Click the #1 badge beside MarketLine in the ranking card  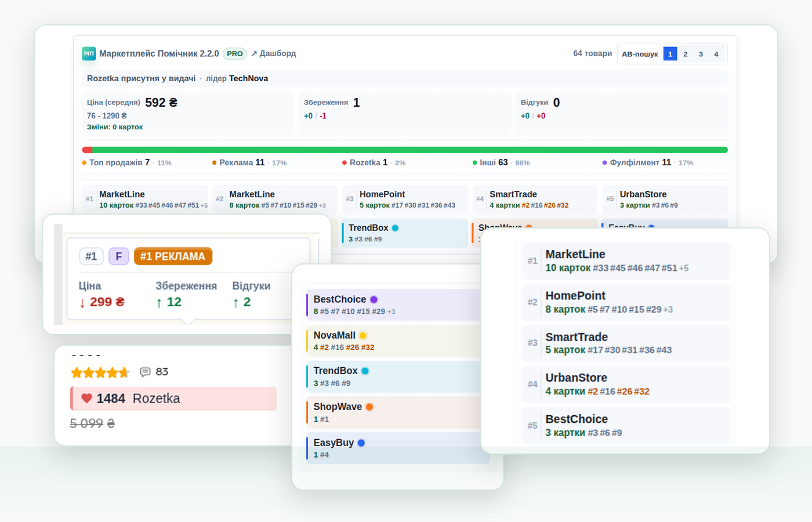[532, 261]
